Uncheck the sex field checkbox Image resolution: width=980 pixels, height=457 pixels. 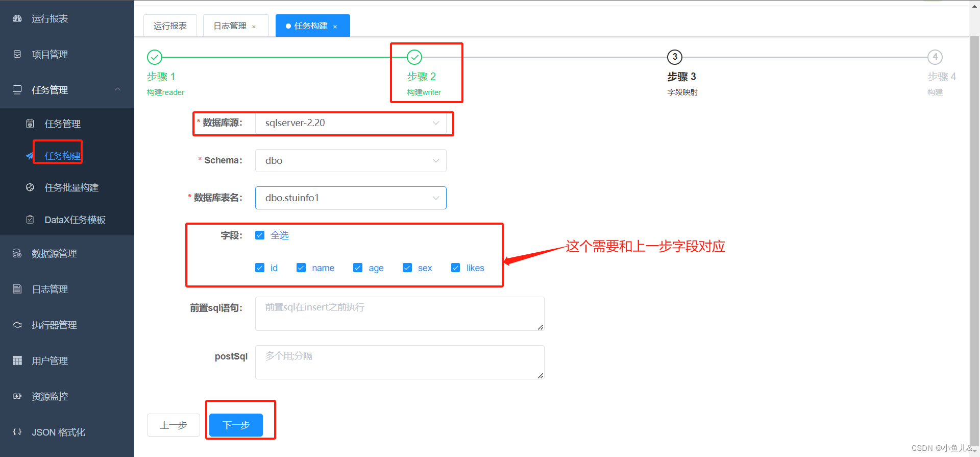pos(407,268)
